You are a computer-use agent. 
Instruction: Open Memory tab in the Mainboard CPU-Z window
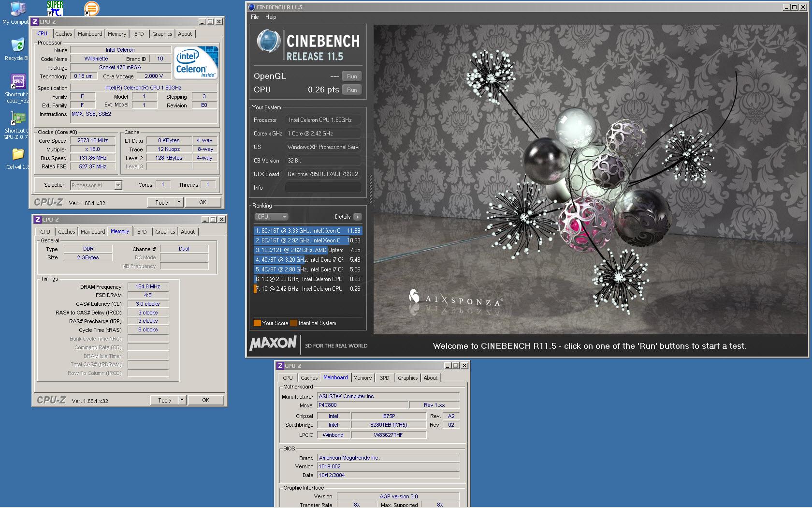pos(362,378)
